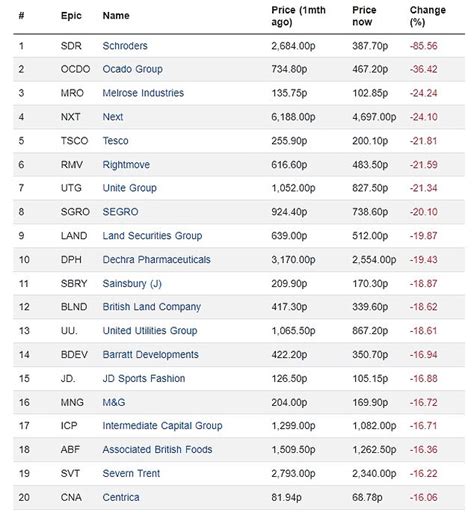Click the Unite Group link

pyautogui.click(x=130, y=188)
